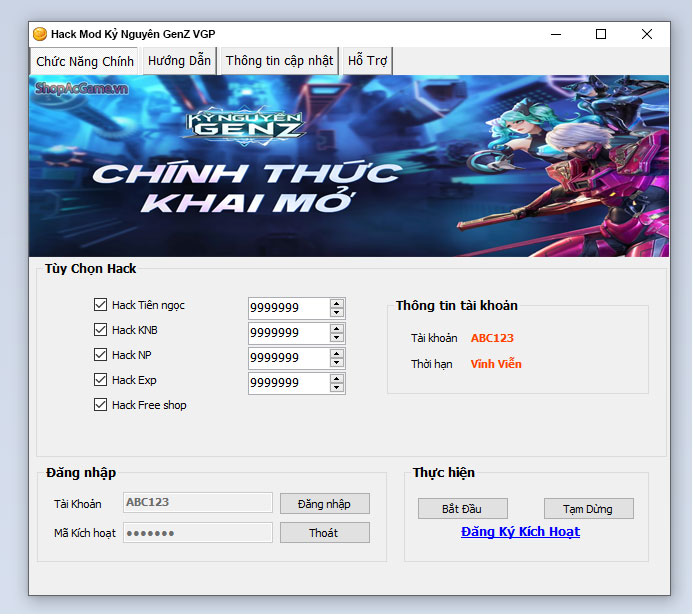This screenshot has height=616, width=693.
Task: Start the hack with Bắt Đầu
Action: [463, 509]
